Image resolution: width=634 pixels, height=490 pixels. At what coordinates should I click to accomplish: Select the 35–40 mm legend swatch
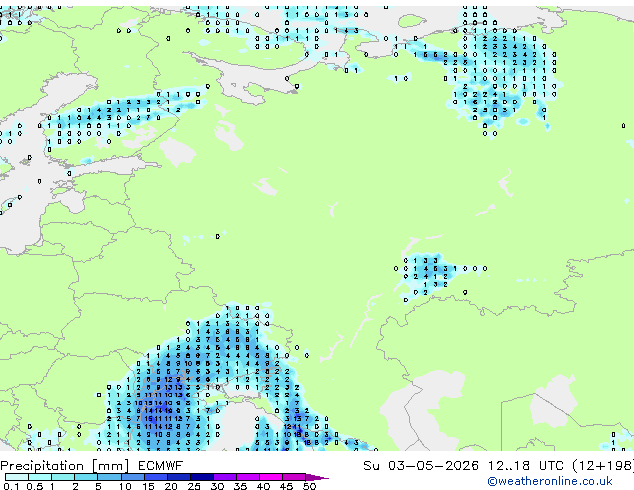pos(247,477)
